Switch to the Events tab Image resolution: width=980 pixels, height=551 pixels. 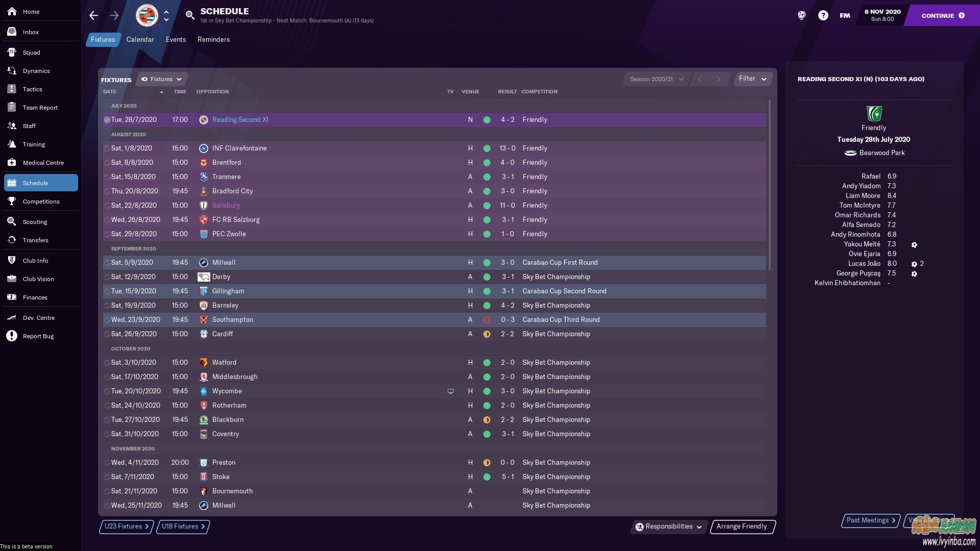176,39
